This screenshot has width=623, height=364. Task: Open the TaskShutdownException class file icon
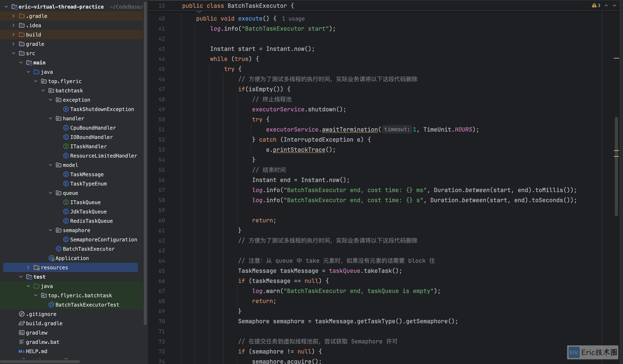pos(66,109)
